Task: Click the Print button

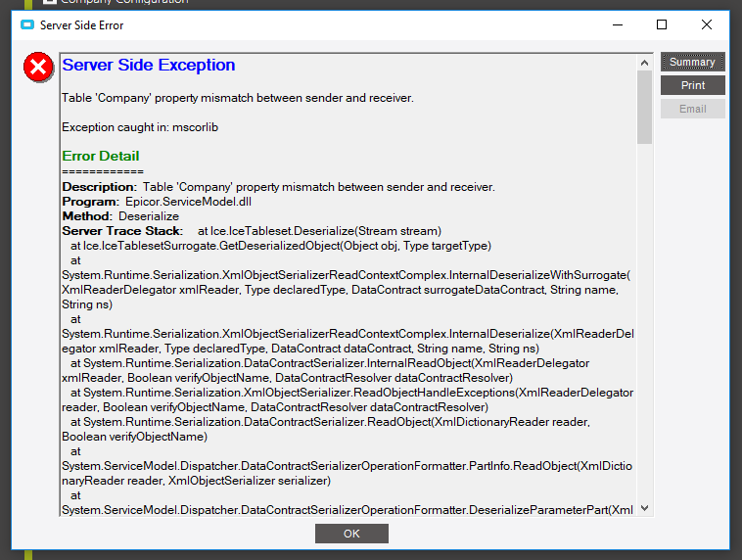Action: (x=692, y=85)
